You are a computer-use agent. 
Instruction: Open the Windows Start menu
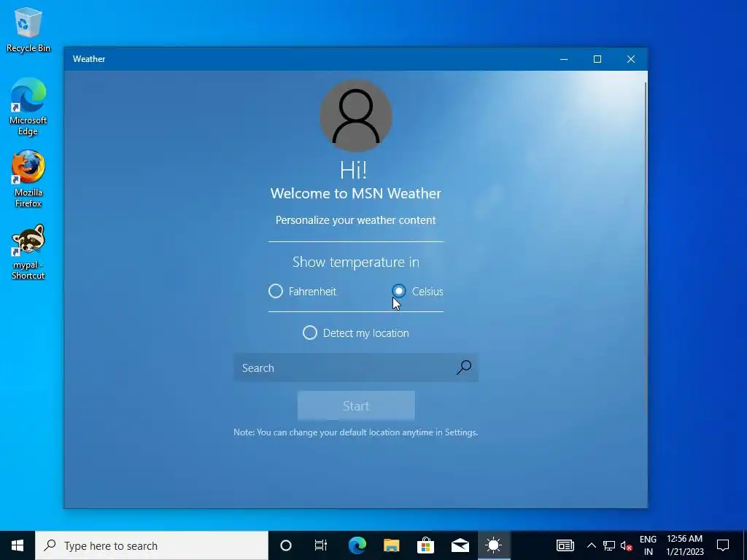(x=18, y=545)
